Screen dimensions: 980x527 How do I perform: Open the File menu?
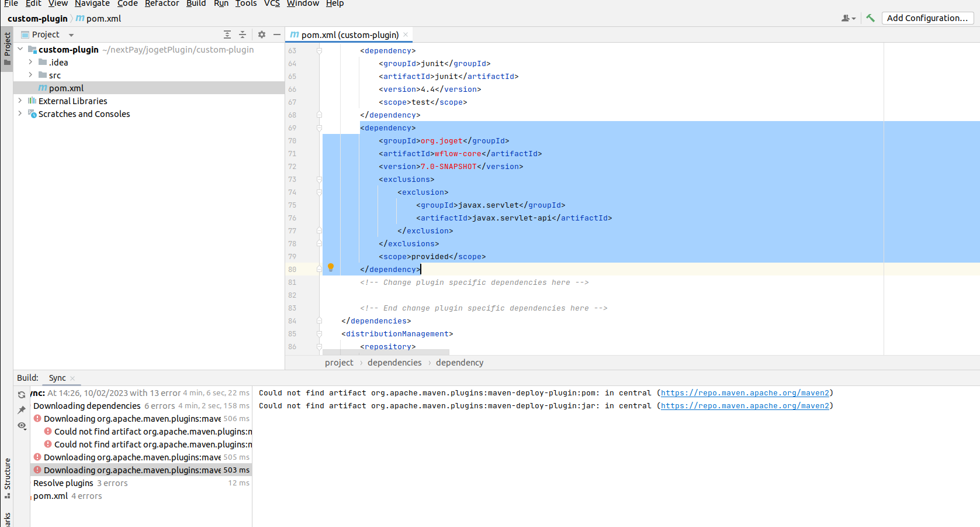(x=11, y=4)
